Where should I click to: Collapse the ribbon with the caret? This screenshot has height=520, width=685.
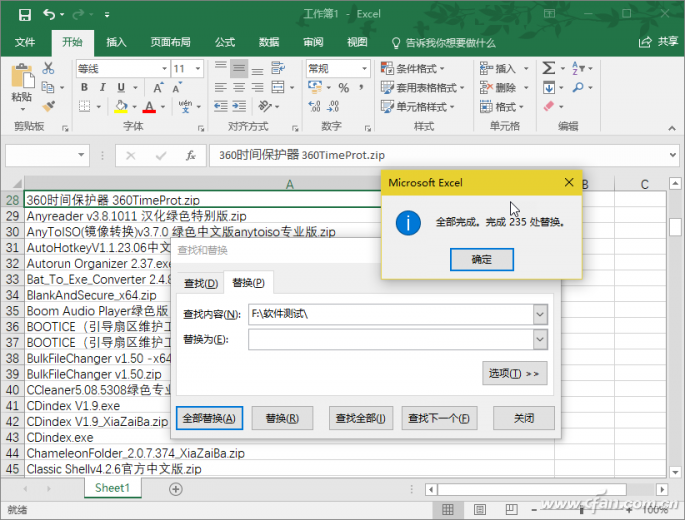671,128
